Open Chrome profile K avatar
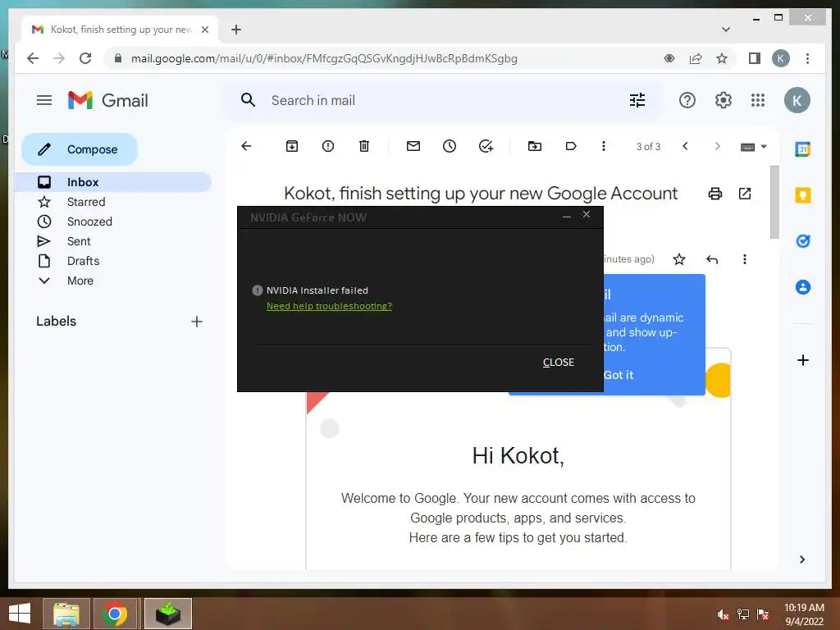The width and height of the screenshot is (840, 630). [x=781, y=58]
